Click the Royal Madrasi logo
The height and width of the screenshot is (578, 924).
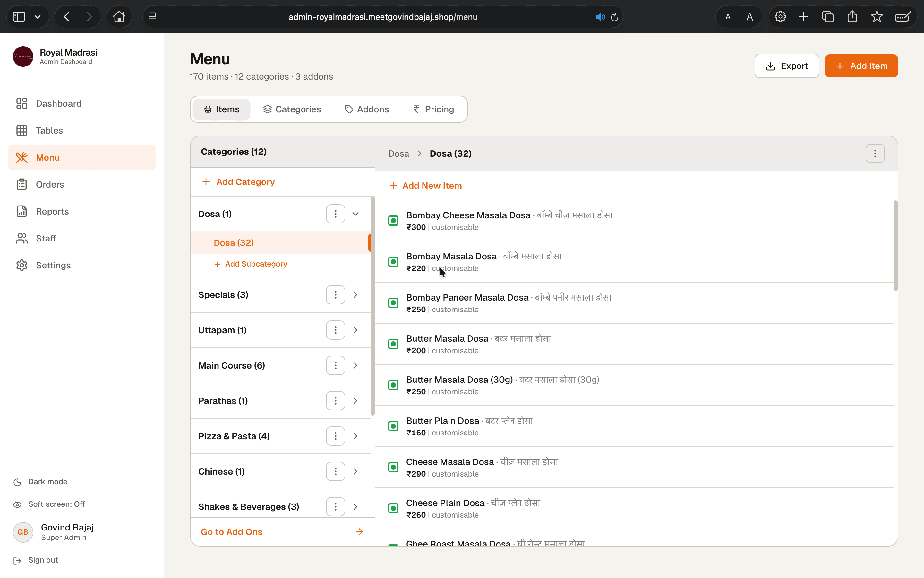pos(23,57)
